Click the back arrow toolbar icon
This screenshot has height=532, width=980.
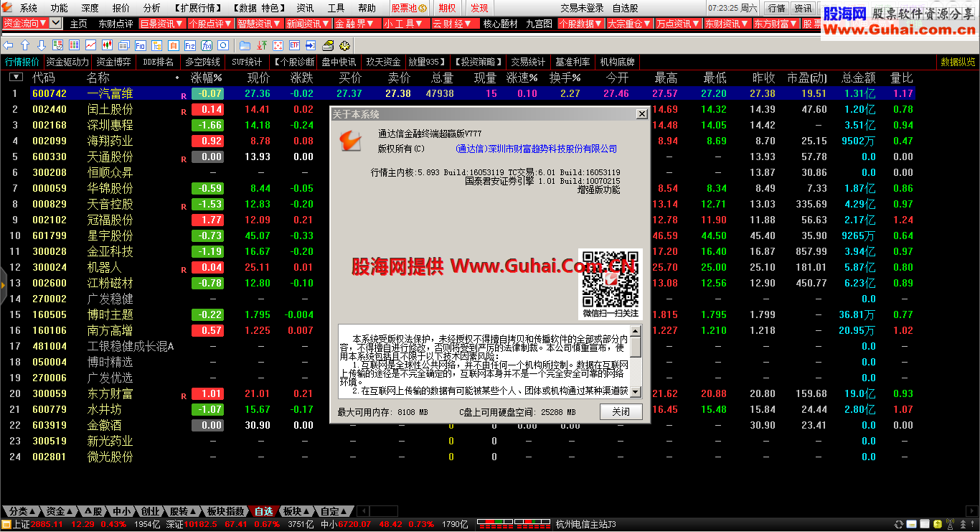point(8,45)
